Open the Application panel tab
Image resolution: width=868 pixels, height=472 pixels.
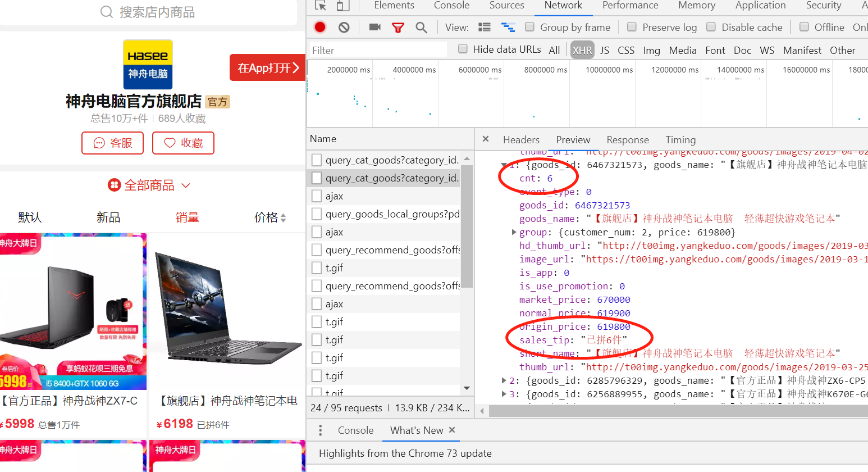[760, 6]
